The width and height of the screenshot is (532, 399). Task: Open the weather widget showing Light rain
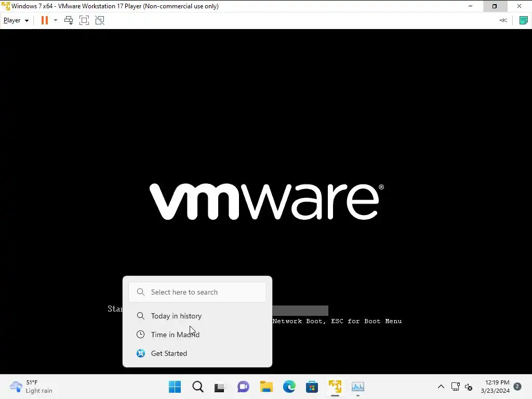pyautogui.click(x=31, y=387)
